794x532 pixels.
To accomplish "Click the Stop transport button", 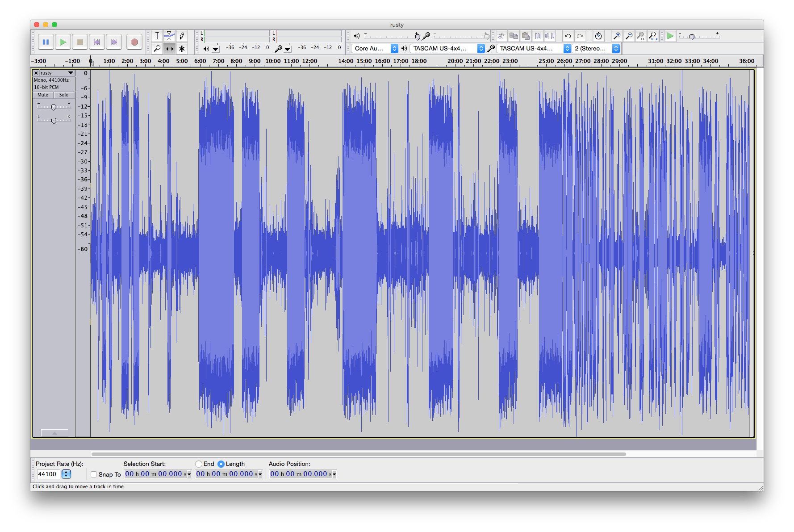I will click(x=80, y=42).
